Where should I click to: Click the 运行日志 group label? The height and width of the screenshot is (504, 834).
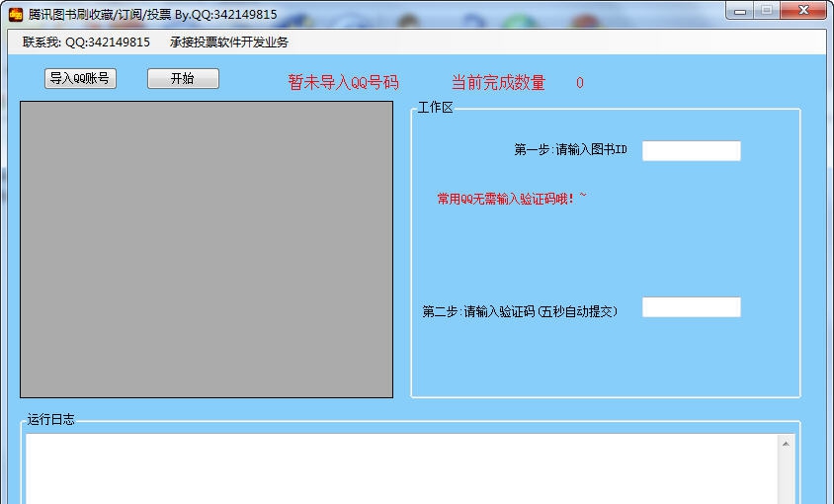pyautogui.click(x=50, y=419)
